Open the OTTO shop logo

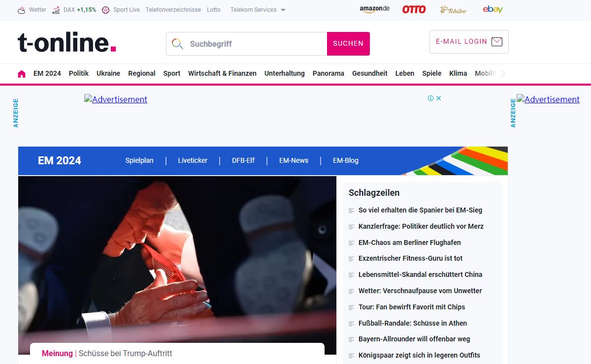tap(414, 9)
